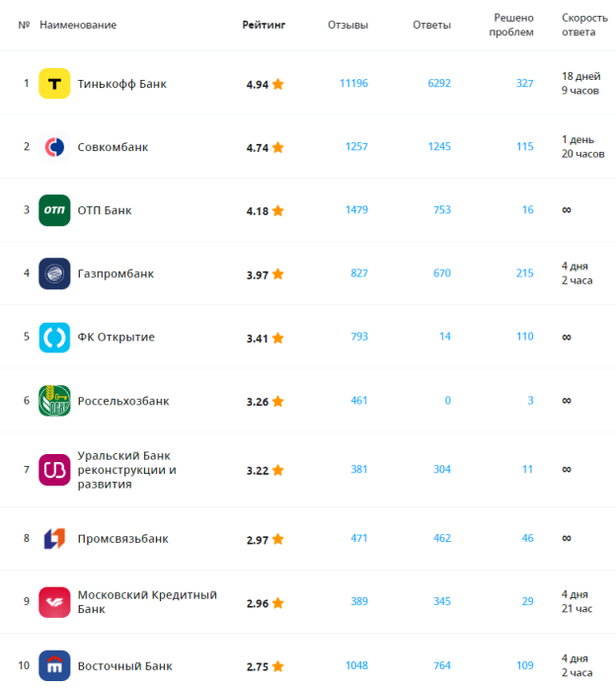Click the Sovcombank logo icon

pyautogui.click(x=54, y=147)
